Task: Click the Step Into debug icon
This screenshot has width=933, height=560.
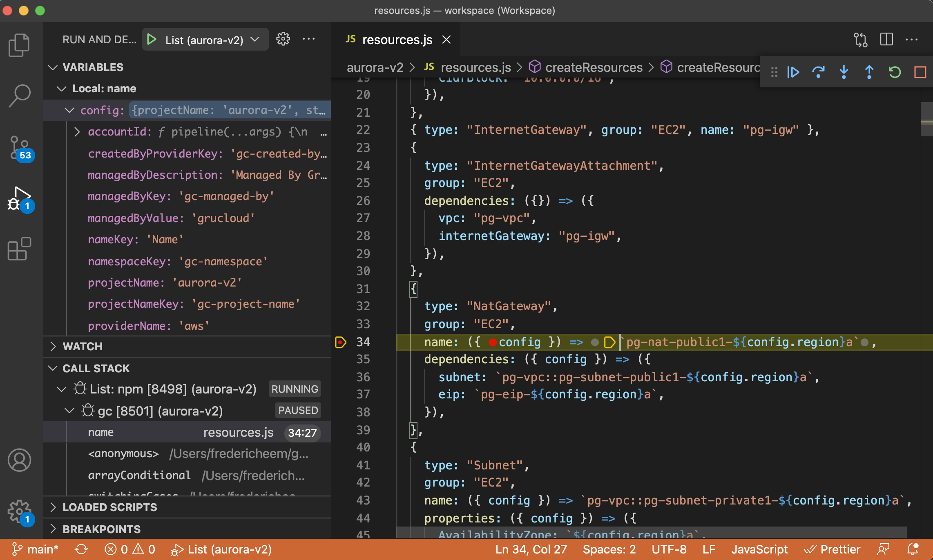Action: (843, 71)
